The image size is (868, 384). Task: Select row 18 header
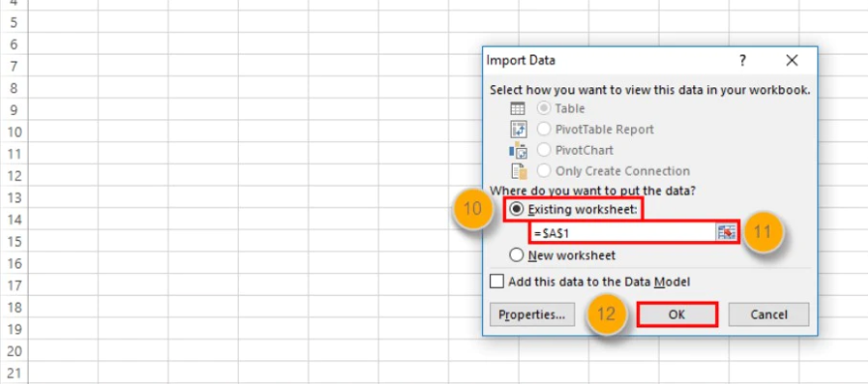point(14,307)
